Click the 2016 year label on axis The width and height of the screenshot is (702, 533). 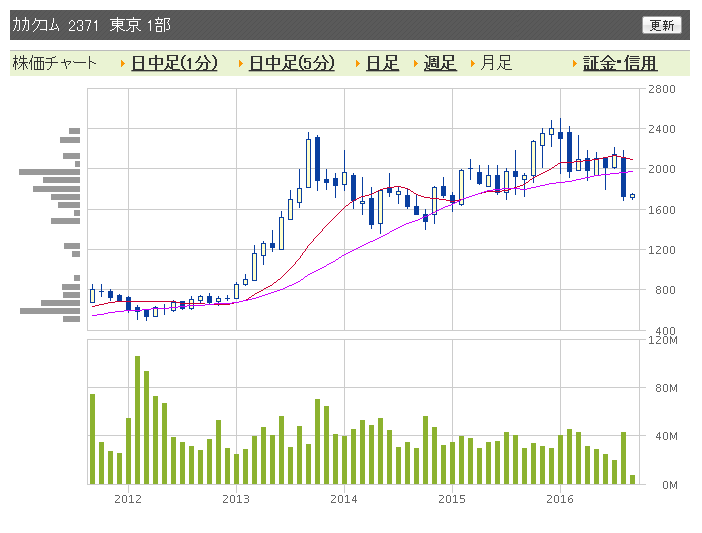pos(560,499)
